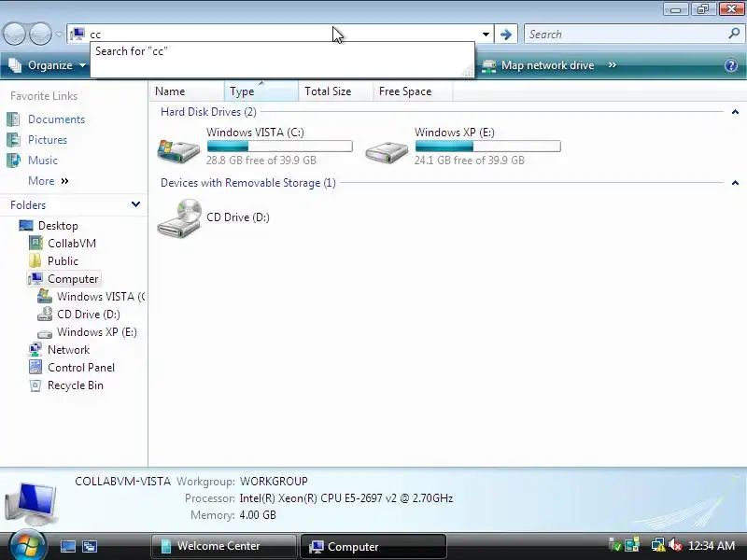The image size is (747, 560).
Task: Click Show Desktop quick launch icon
Action: (67, 546)
